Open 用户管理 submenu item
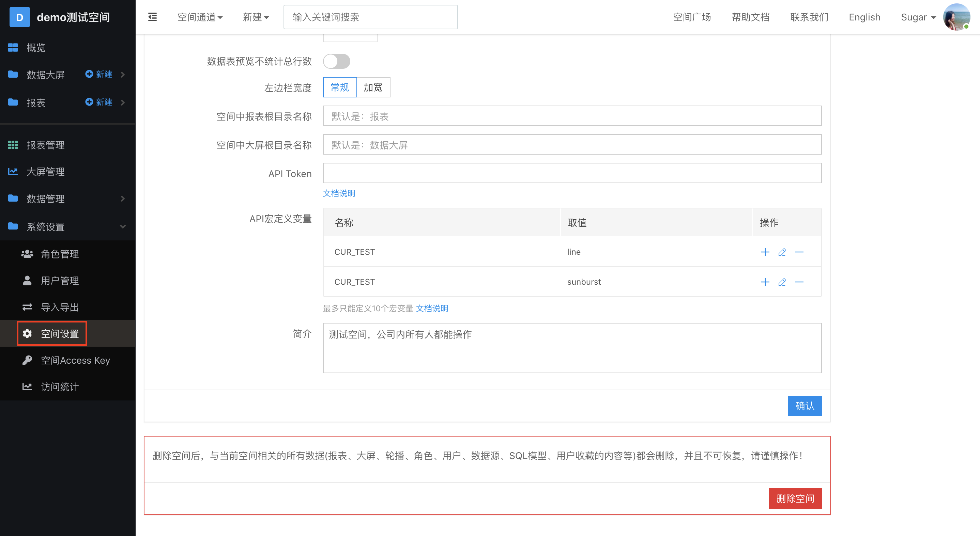This screenshot has height=536, width=980. tap(68, 281)
